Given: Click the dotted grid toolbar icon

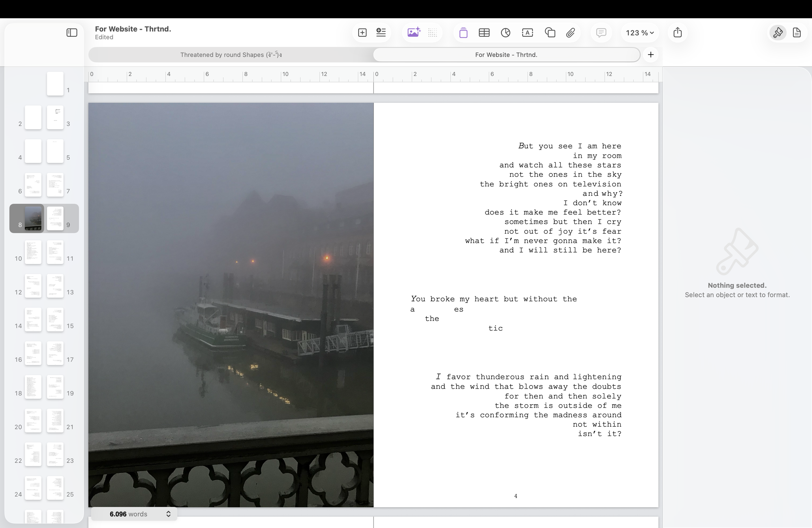Looking at the screenshot, I should pyautogui.click(x=433, y=33).
